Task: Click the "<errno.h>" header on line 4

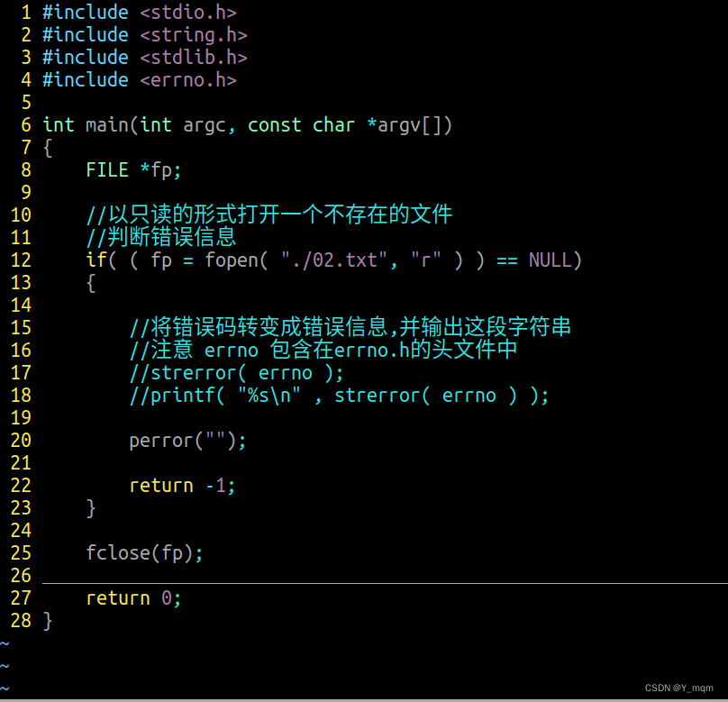Action: point(188,80)
